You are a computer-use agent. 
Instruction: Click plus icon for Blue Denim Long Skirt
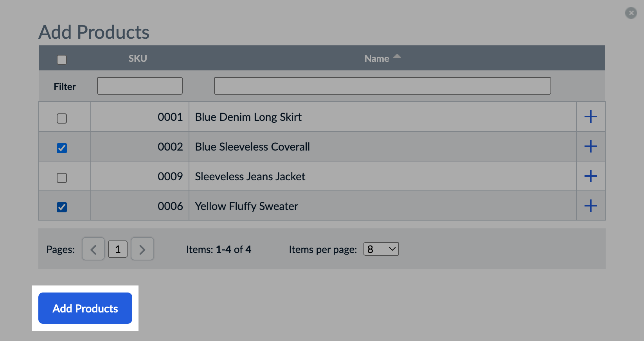590,117
